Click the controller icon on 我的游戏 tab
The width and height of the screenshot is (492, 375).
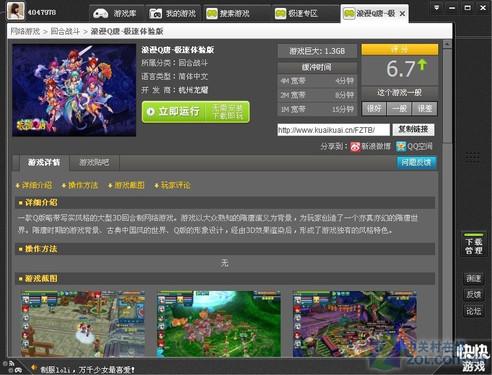pyautogui.click(x=156, y=13)
